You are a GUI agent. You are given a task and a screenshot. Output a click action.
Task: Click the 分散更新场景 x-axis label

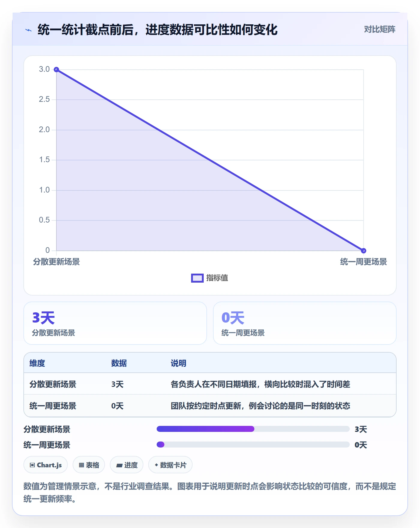click(x=56, y=262)
